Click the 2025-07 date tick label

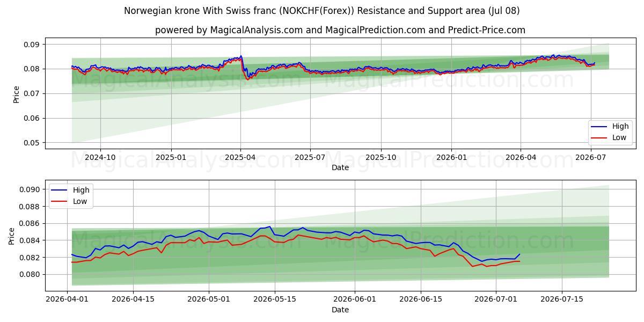(x=310, y=157)
